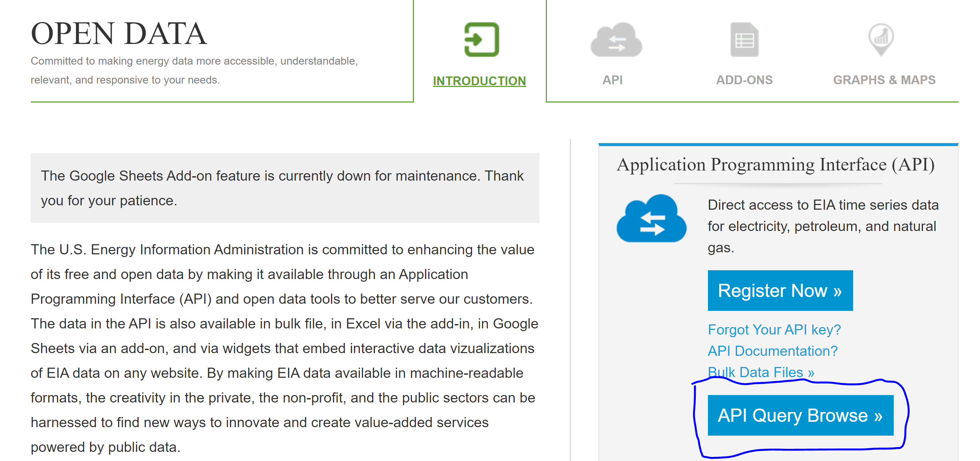This screenshot has height=461, width=980.
Task: Click the Graphs & Maps pin icon
Action: 881,39
